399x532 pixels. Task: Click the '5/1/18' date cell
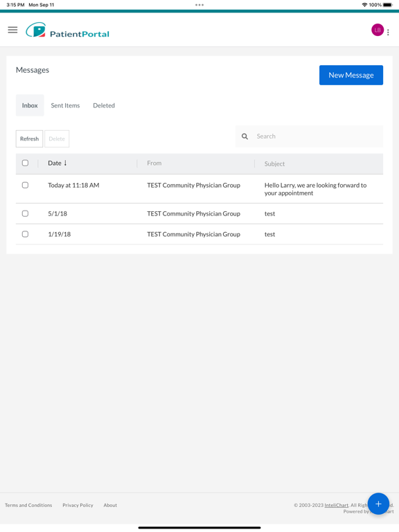[x=57, y=214]
